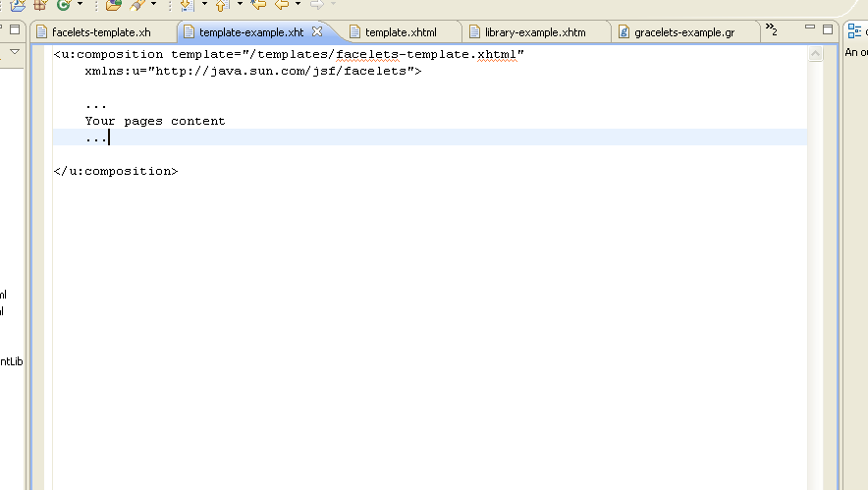Select the gracelets-example editor tab
Screen dimensions: 868x491
683,32
